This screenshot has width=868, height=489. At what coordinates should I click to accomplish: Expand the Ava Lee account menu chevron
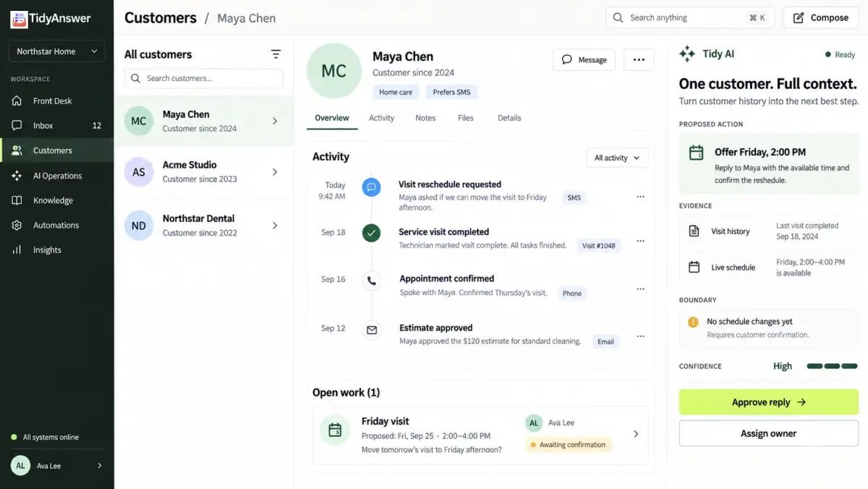pyautogui.click(x=100, y=466)
